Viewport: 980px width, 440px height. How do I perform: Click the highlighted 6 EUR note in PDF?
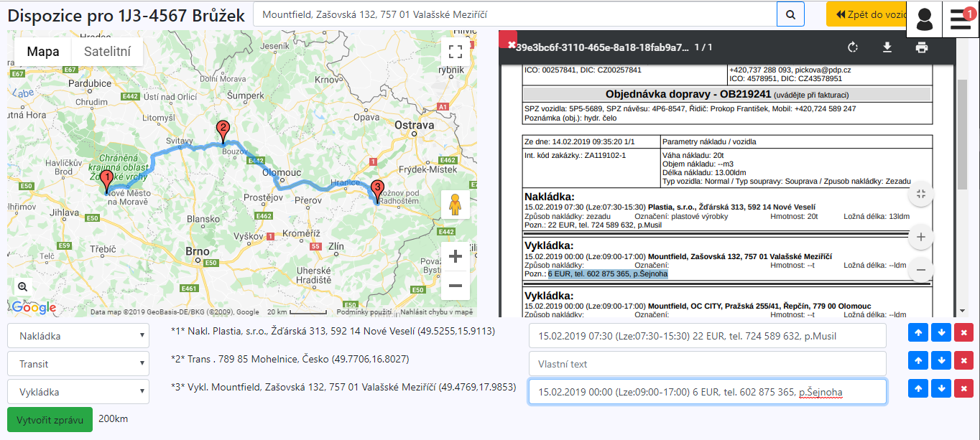[x=608, y=273]
